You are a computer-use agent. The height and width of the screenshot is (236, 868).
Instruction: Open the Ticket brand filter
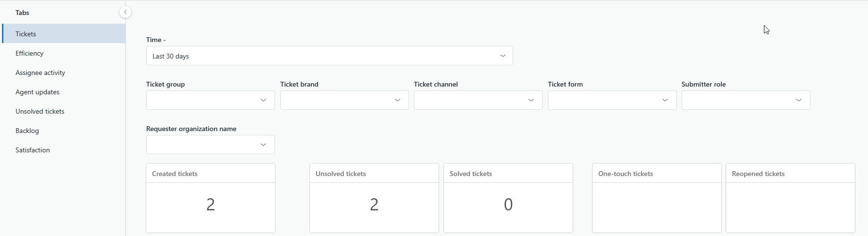coord(344,100)
